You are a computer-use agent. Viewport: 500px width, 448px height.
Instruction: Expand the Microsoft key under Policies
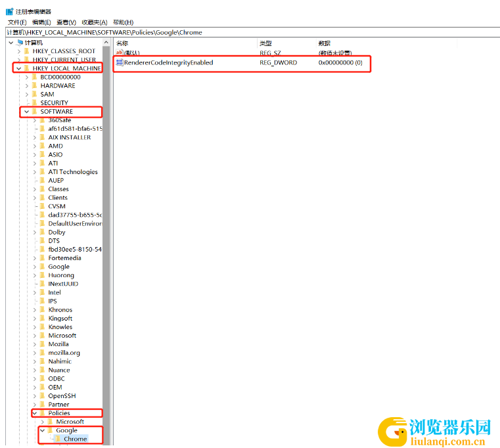[x=43, y=422]
